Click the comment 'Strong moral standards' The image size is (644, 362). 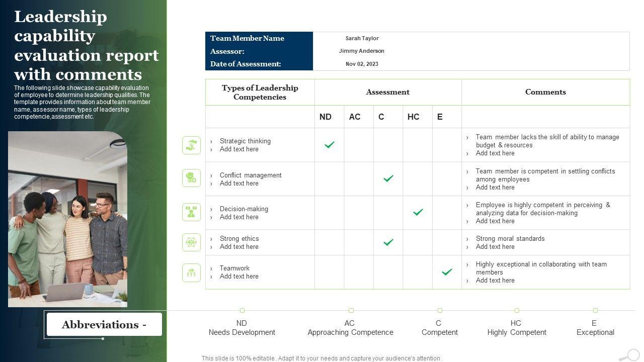(x=510, y=238)
